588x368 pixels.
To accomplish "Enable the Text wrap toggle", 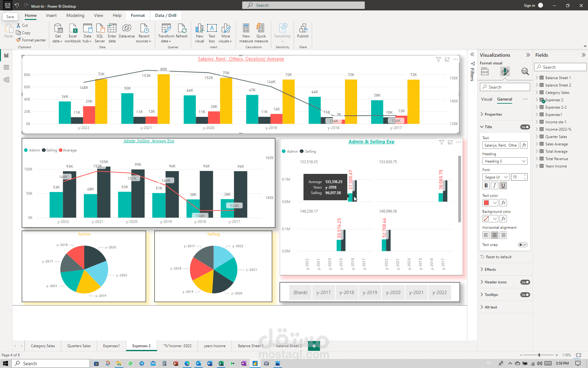I will (523, 245).
